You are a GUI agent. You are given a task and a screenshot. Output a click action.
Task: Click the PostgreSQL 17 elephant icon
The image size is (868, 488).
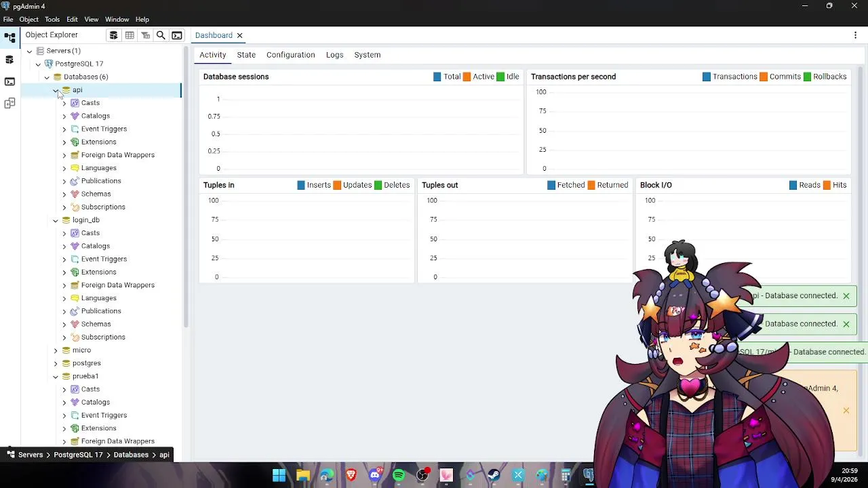tap(49, 64)
